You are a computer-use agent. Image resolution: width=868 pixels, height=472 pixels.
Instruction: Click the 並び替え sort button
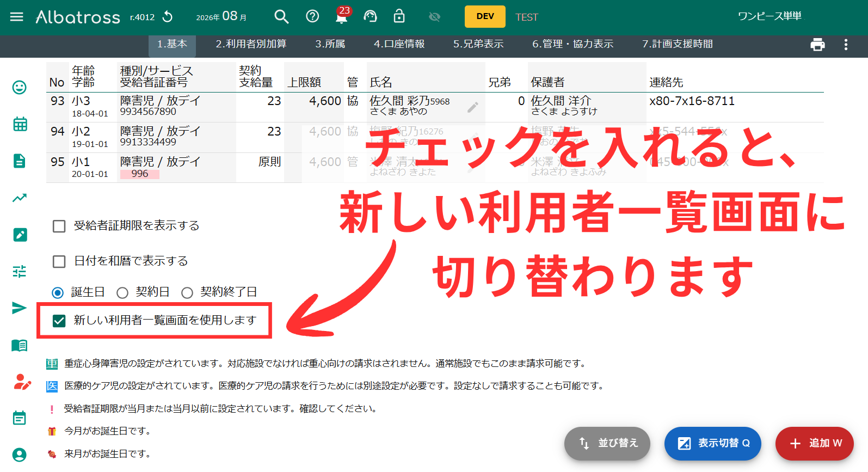607,443
